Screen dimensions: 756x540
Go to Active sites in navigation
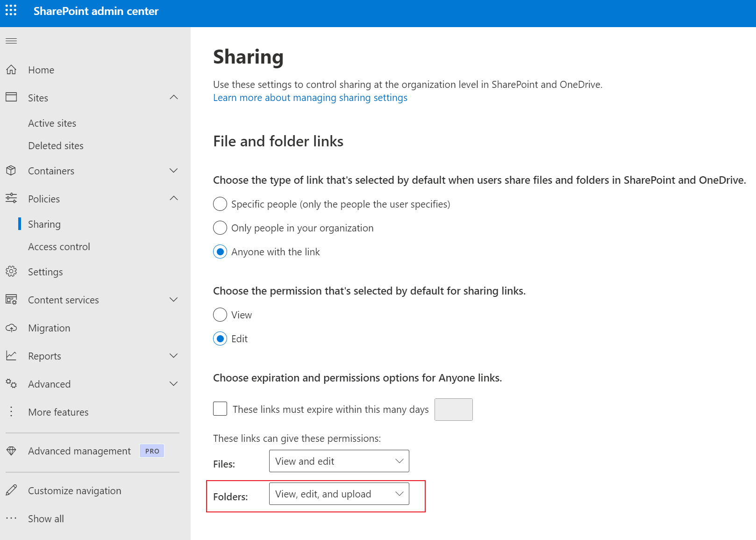[x=52, y=123]
